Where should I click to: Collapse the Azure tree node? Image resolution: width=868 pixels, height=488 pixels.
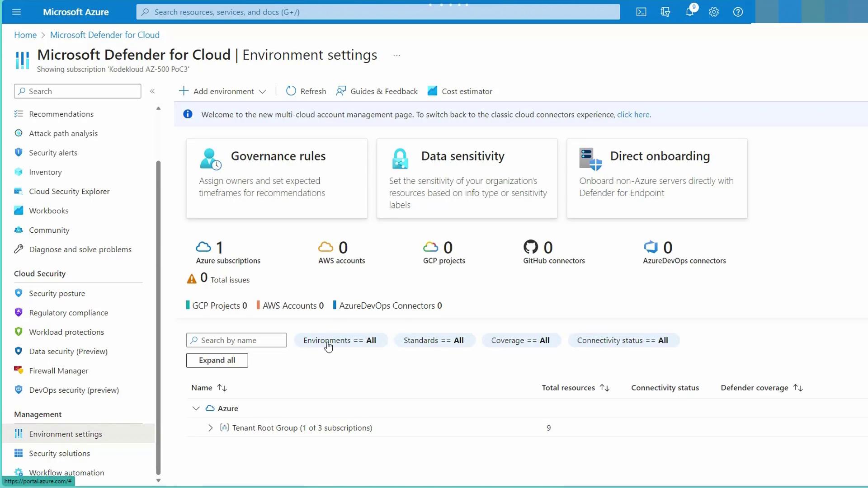196,408
